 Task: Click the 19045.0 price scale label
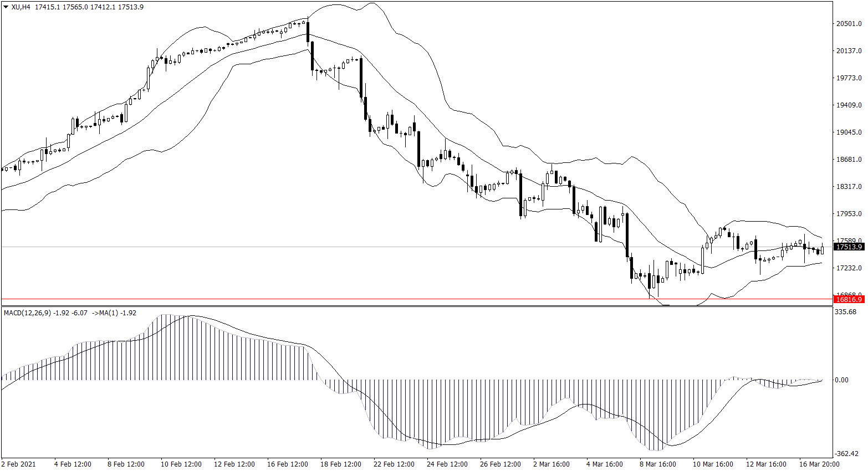click(849, 132)
